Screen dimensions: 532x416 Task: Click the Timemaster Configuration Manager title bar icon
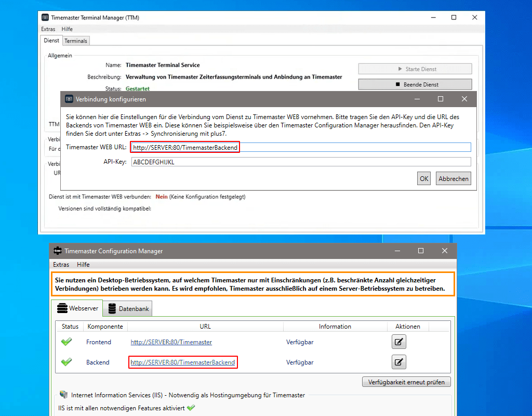point(57,251)
